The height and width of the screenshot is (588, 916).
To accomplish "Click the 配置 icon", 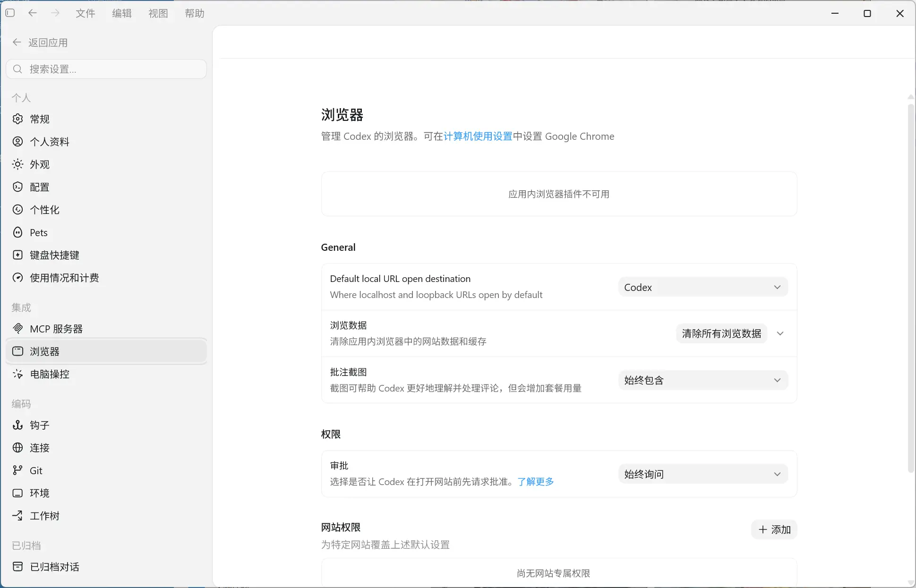I will pyautogui.click(x=17, y=187).
